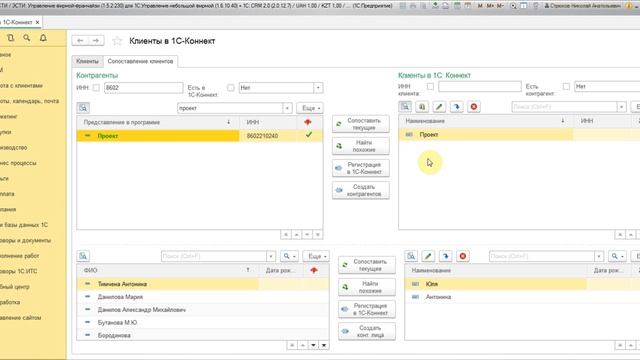Click Регистрация в 1С-Коннект beside the Контрагенты table
This screenshot has width=640, height=360.
coord(361,168)
